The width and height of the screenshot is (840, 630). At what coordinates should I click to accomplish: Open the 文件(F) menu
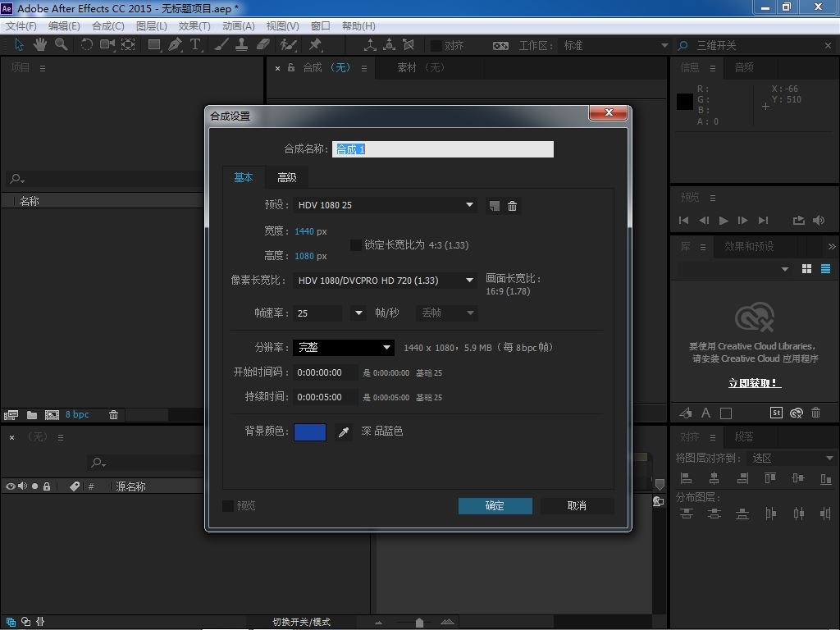click(x=21, y=25)
